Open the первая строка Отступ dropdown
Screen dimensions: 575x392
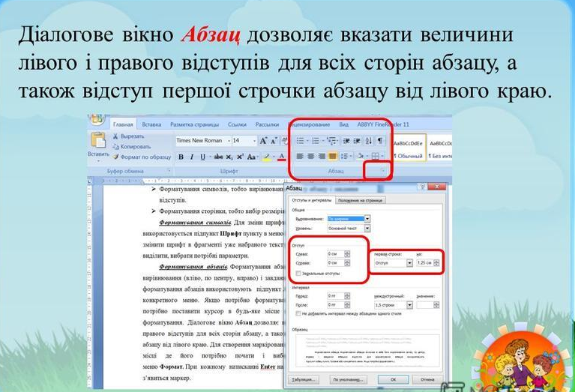pyautogui.click(x=409, y=263)
